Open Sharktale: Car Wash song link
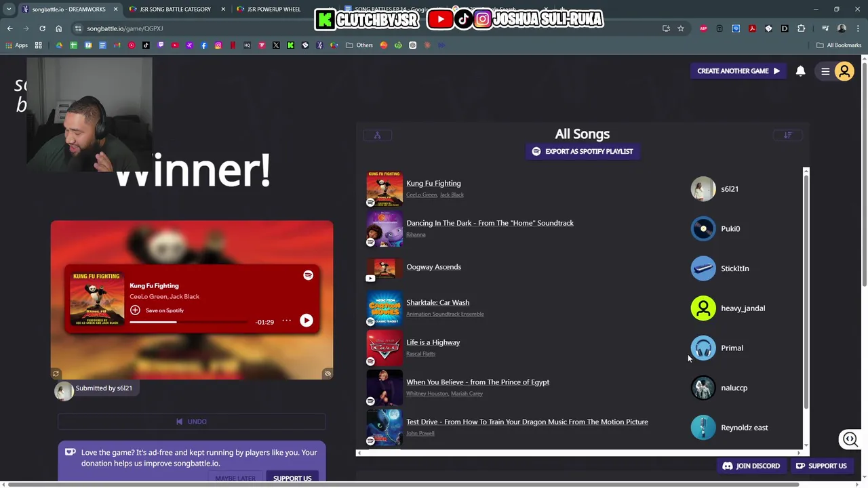The height and width of the screenshot is (488, 868). click(x=437, y=302)
